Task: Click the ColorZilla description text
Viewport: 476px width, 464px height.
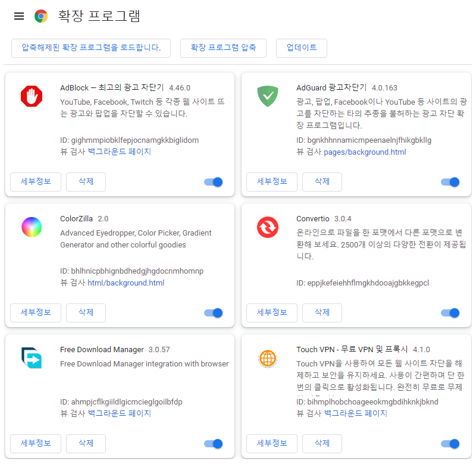Action: click(136, 239)
